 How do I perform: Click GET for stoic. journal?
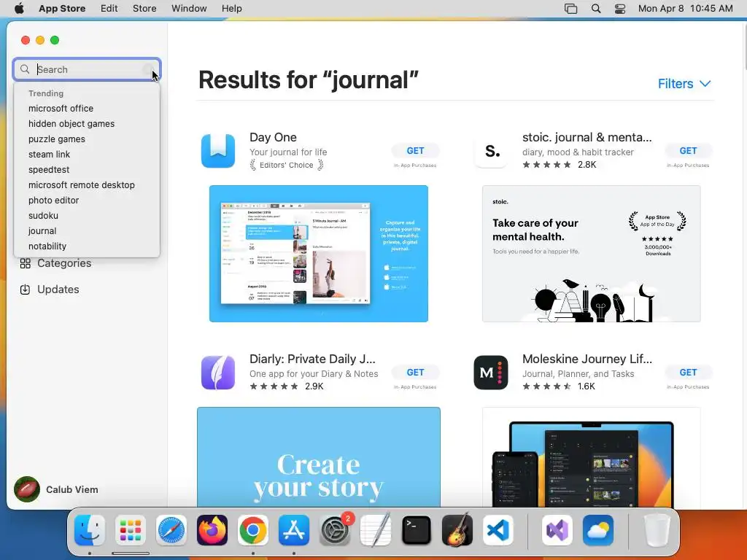pos(688,150)
